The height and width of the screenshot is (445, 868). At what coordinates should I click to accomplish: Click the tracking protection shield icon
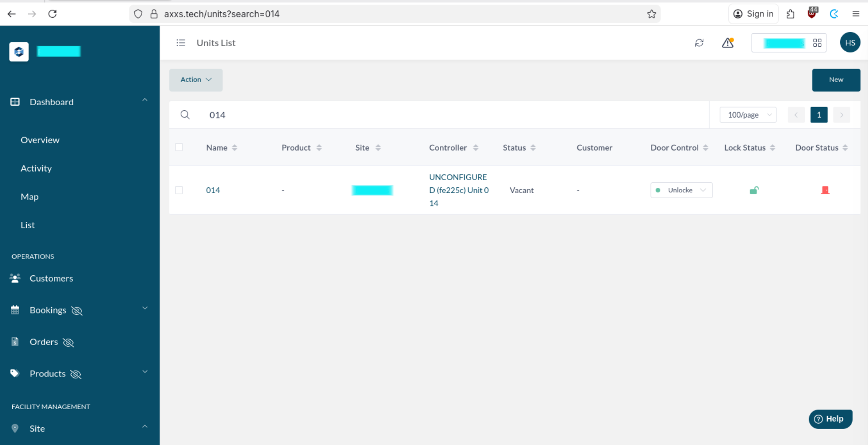pyautogui.click(x=138, y=14)
